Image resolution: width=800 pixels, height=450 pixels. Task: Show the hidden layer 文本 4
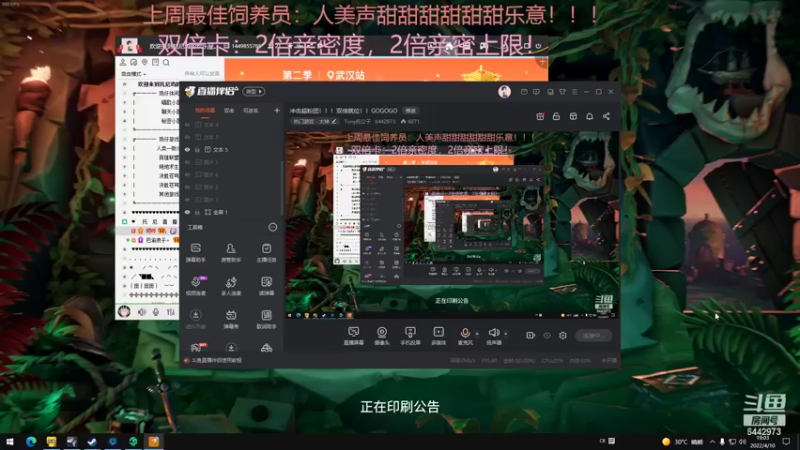click(187, 124)
